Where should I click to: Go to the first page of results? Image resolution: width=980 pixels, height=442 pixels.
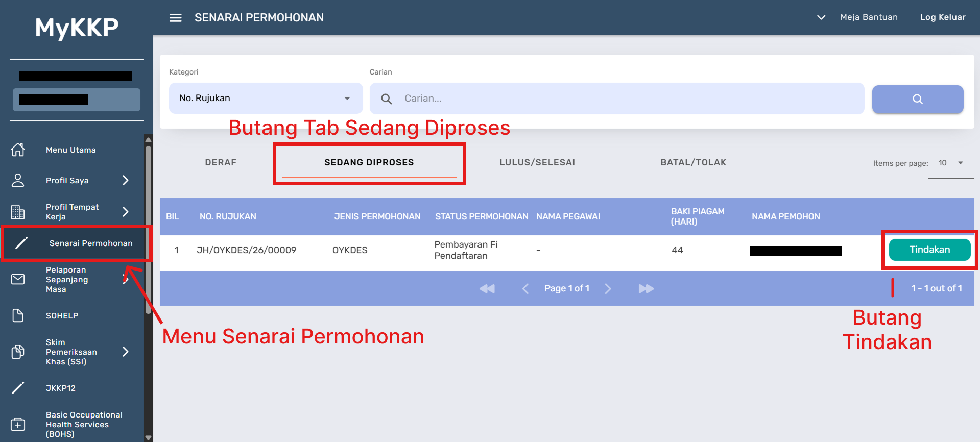[487, 289]
